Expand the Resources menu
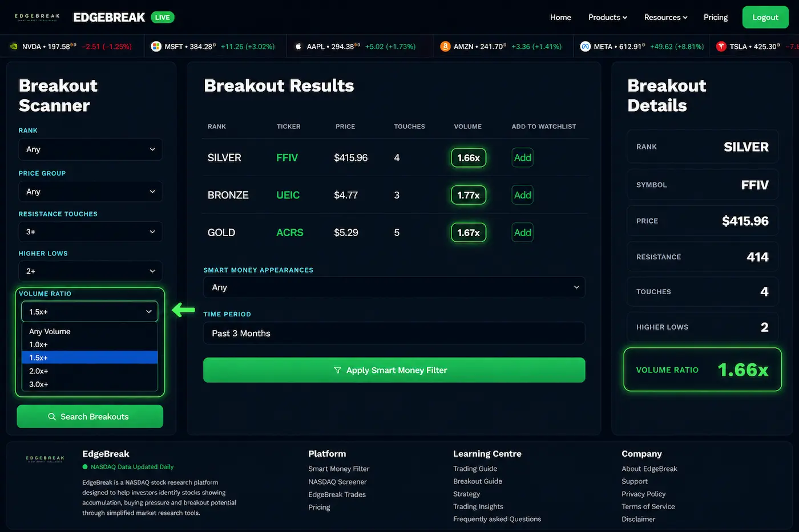Image resolution: width=799 pixels, height=532 pixels. coord(665,17)
